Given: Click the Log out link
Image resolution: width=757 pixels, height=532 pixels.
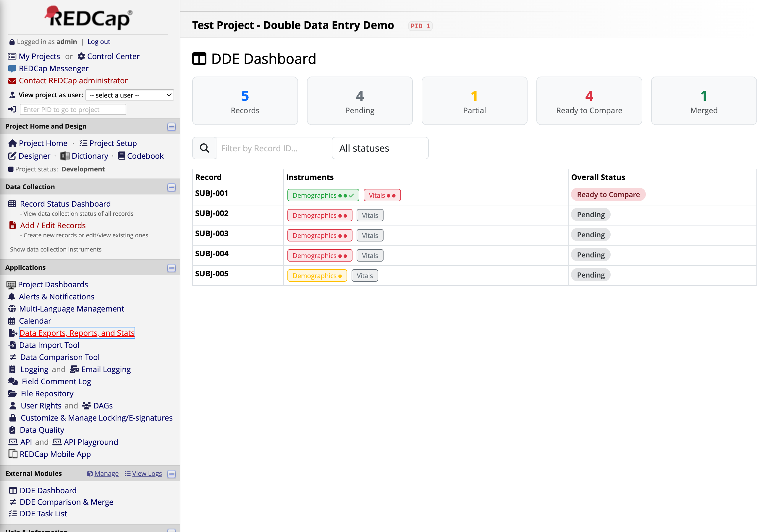Looking at the screenshot, I should [99, 42].
